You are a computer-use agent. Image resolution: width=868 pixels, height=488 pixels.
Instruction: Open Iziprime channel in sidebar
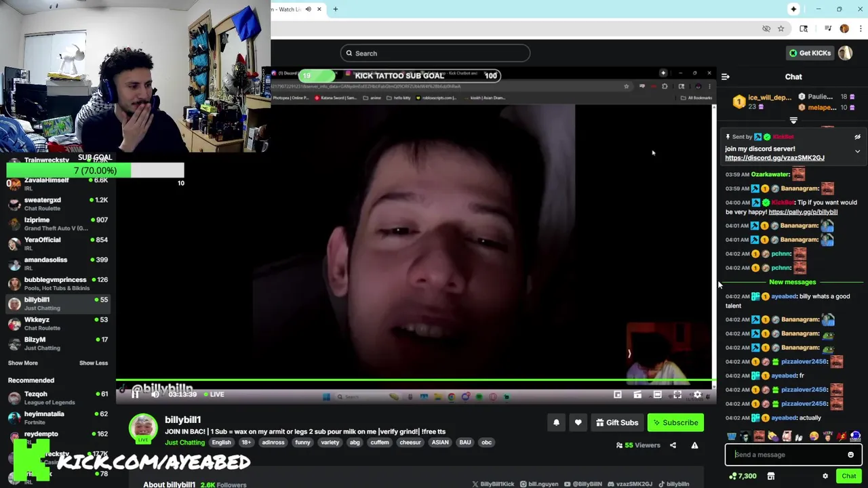point(58,224)
